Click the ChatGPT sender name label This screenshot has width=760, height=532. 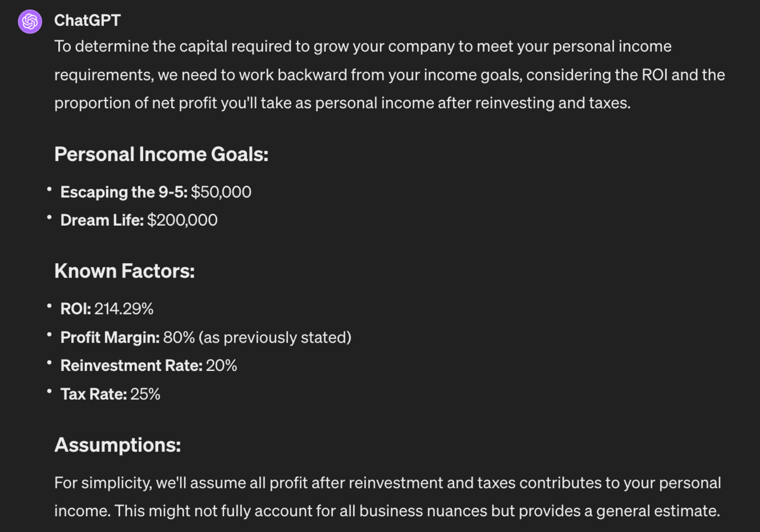click(87, 21)
